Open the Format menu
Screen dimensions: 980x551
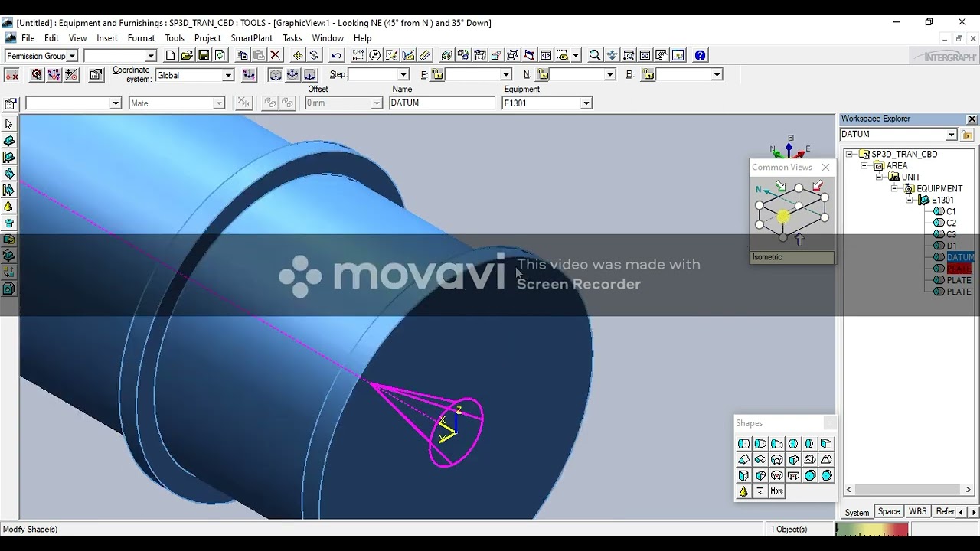(141, 38)
